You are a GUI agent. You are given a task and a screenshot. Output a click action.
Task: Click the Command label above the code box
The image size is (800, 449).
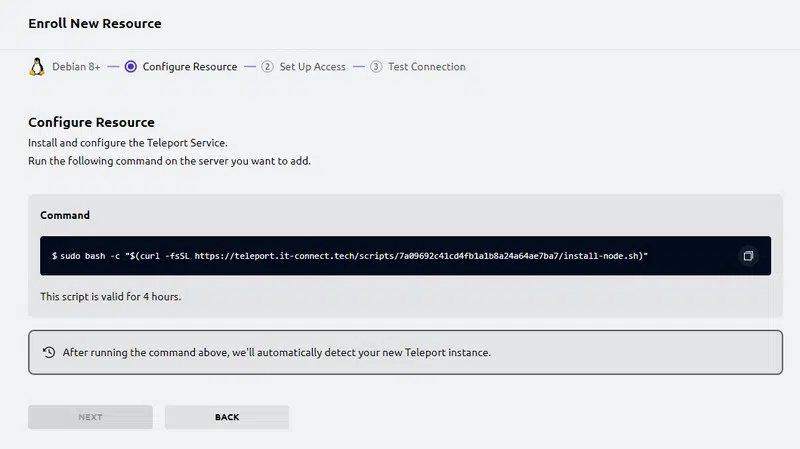coord(65,215)
